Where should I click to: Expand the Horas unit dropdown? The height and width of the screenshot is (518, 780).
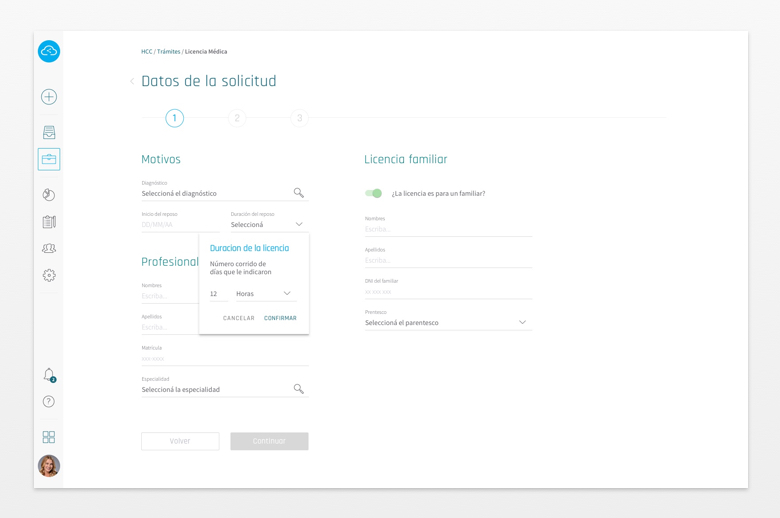tap(264, 294)
